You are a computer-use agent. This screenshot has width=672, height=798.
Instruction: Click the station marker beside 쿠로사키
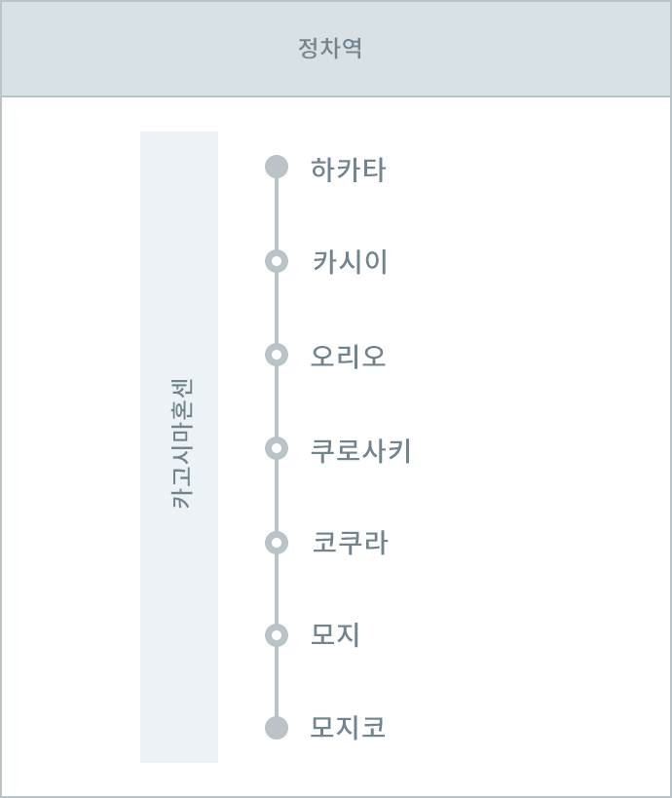coord(277,448)
